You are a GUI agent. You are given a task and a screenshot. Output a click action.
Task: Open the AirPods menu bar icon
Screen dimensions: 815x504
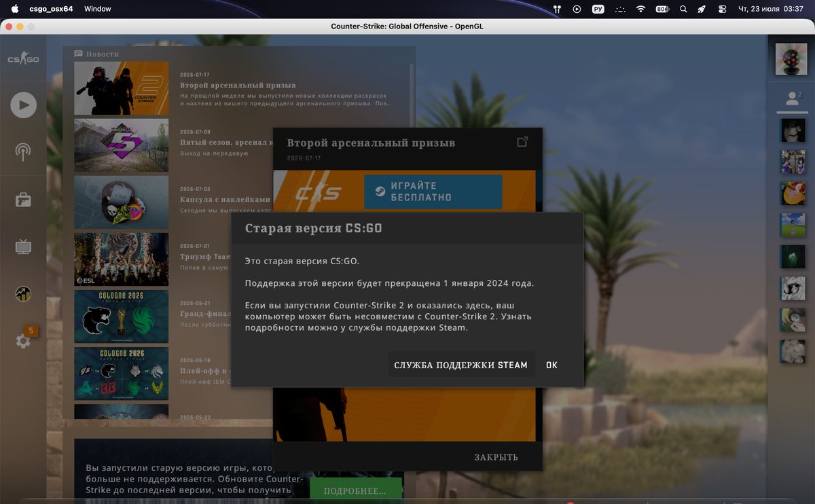(x=557, y=9)
